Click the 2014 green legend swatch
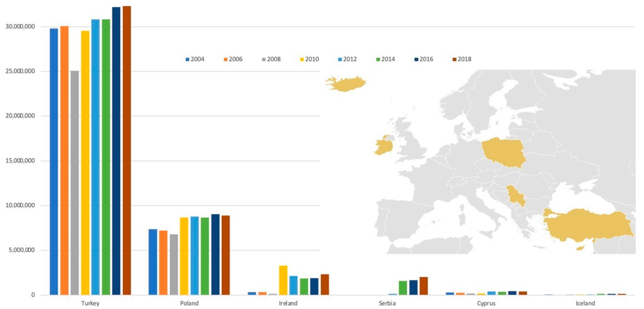 coord(378,60)
